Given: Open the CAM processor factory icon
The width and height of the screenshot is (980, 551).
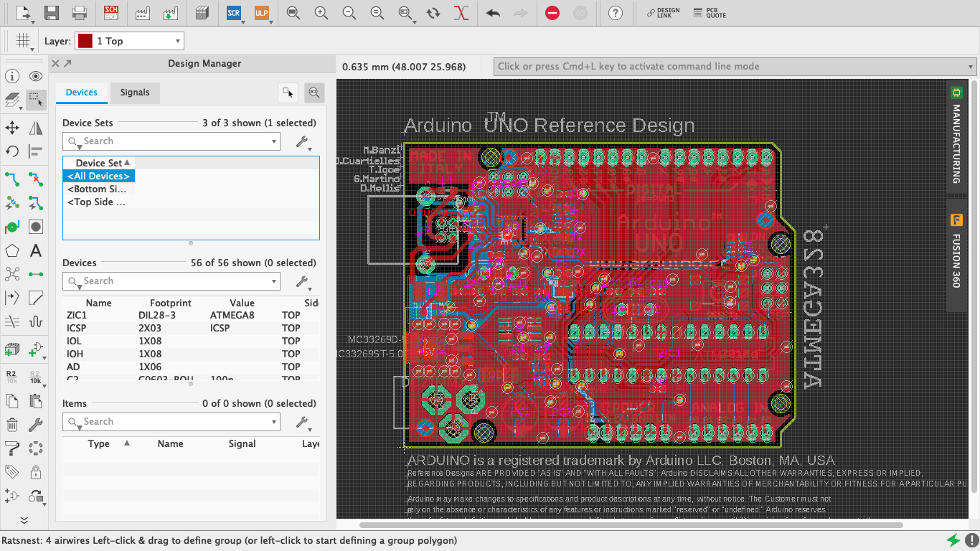Looking at the screenshot, I should tap(142, 13).
